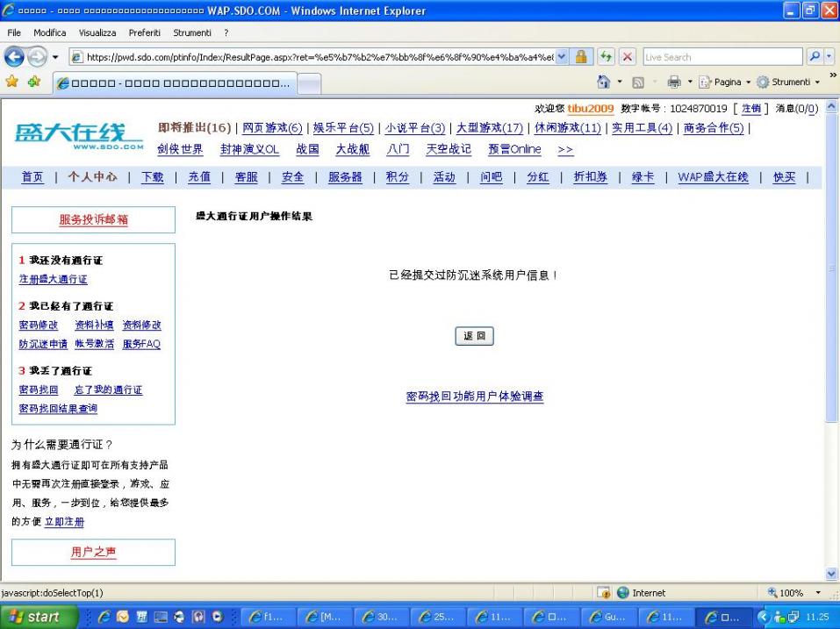Image resolution: width=840 pixels, height=629 pixels.
Task: Click the pop-up blocker icon in status bar
Action: 604,593
